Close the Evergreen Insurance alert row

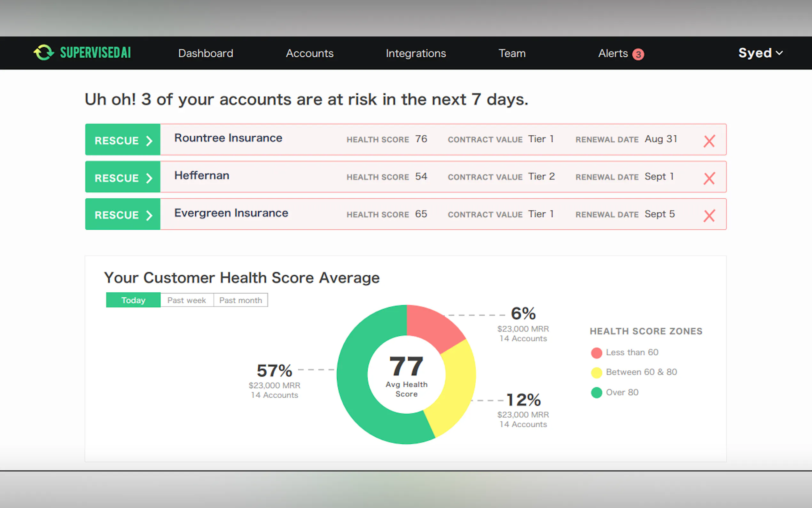point(709,216)
